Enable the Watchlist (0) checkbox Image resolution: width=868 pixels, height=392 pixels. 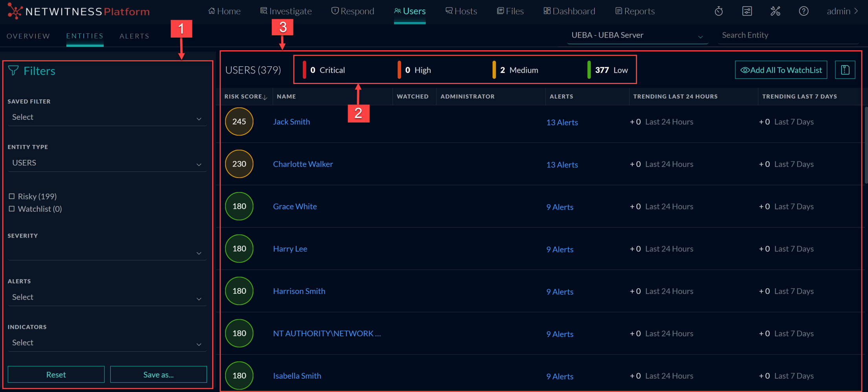12,209
